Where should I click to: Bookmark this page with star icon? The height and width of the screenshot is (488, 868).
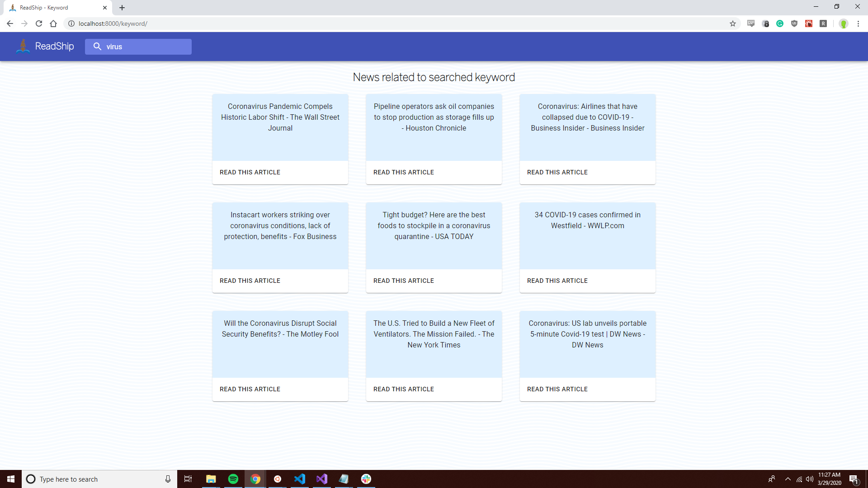[x=732, y=23]
